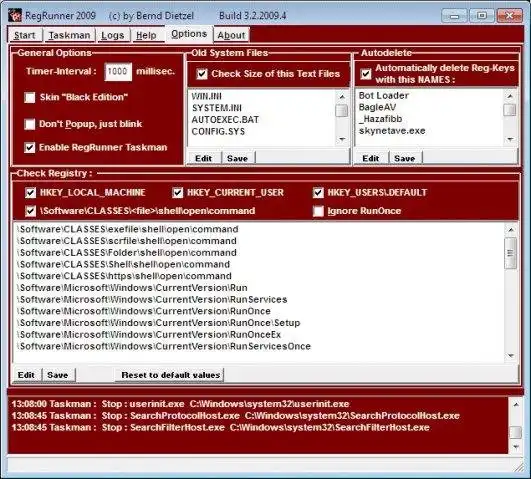Screen dimensions: 531x479
Task: Click down arrow of Old System Files scrollbar
Action: pyautogui.click(x=342, y=139)
